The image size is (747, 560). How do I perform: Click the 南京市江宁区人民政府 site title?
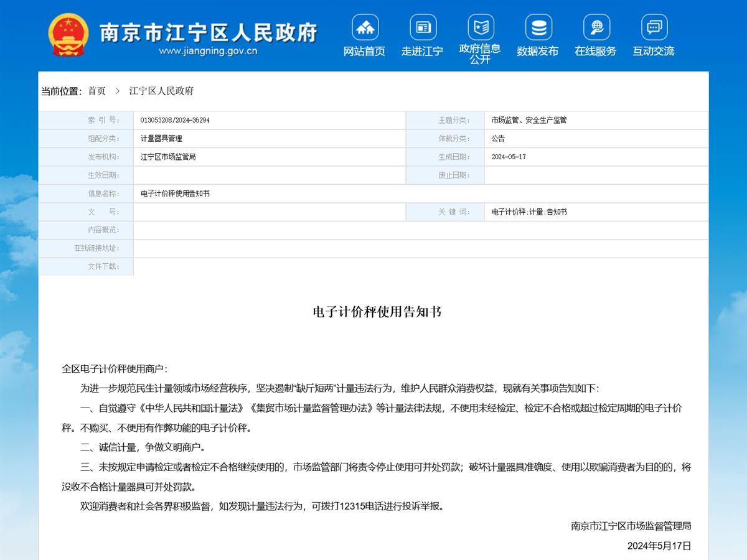click(209, 32)
